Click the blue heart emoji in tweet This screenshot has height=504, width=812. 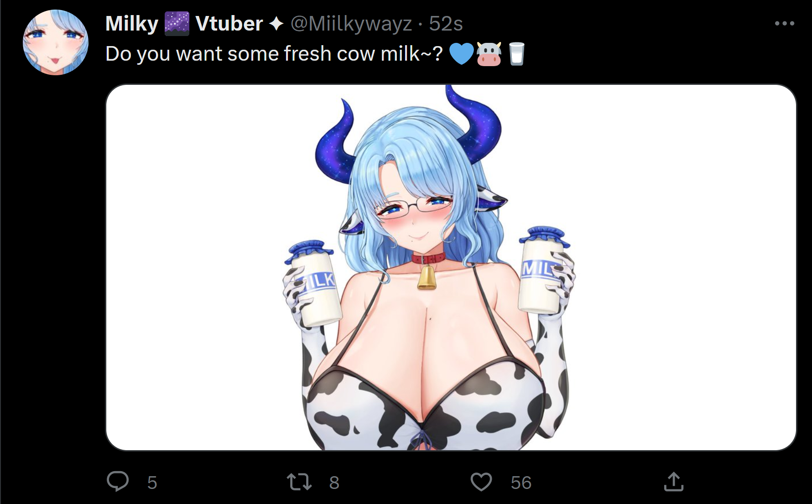pos(462,54)
